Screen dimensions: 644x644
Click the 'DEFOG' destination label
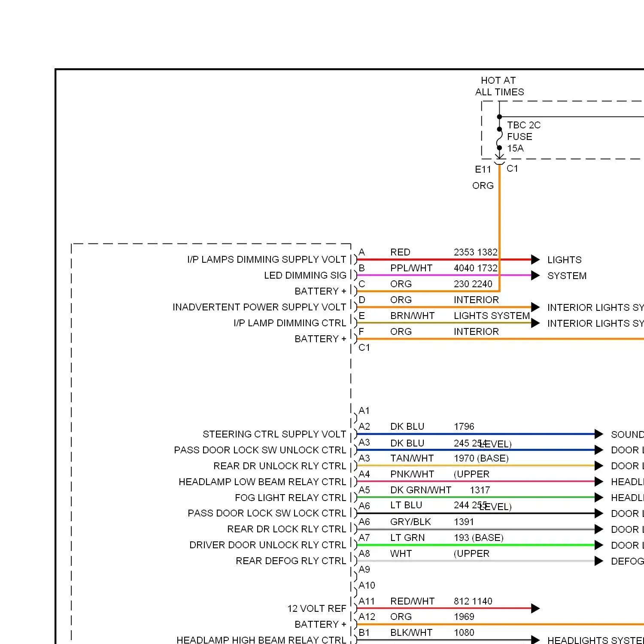(x=627, y=561)
